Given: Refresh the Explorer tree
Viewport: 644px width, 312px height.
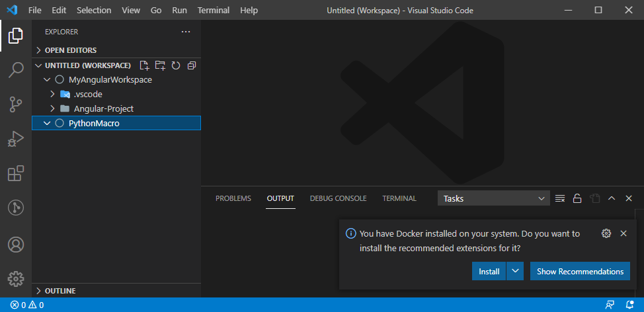Looking at the screenshot, I should [176, 65].
